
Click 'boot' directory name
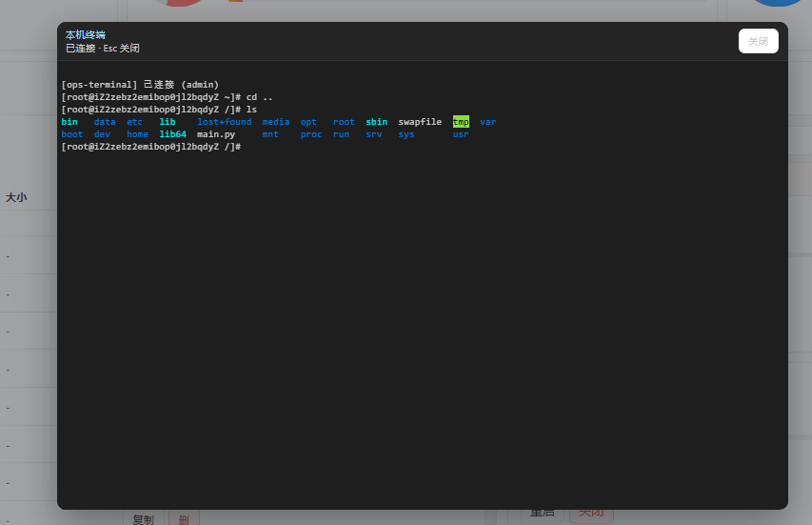coord(72,134)
